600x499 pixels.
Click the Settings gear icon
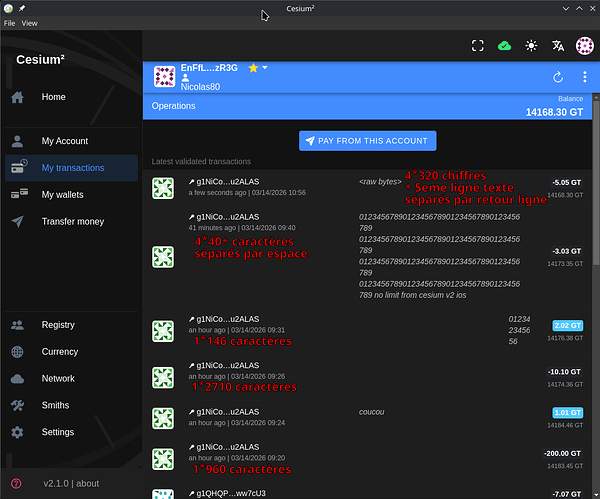pos(17,432)
